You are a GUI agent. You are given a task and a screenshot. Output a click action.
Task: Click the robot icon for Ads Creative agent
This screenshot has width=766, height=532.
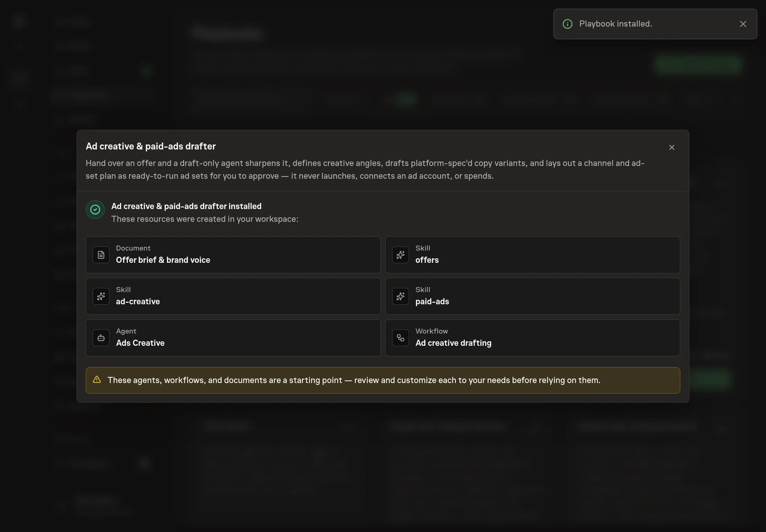[101, 338]
